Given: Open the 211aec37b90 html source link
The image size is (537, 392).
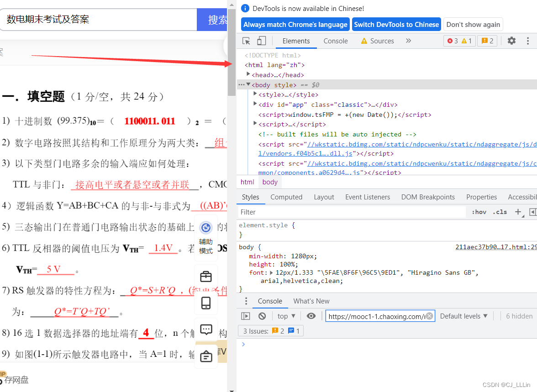Looking at the screenshot, I should point(496,247).
